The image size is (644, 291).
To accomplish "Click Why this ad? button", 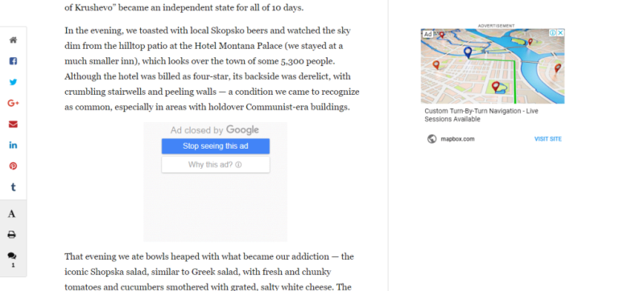I will (216, 165).
